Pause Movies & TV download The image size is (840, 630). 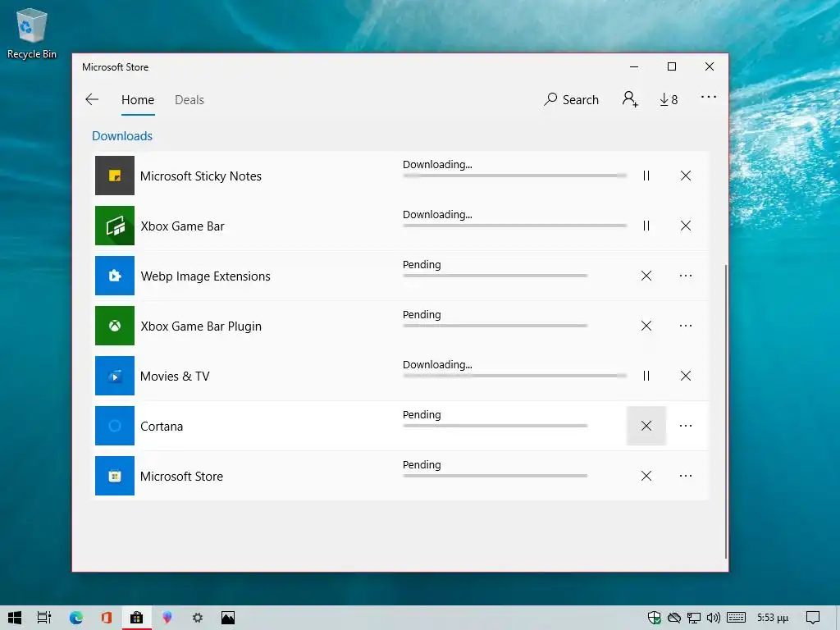[646, 376]
